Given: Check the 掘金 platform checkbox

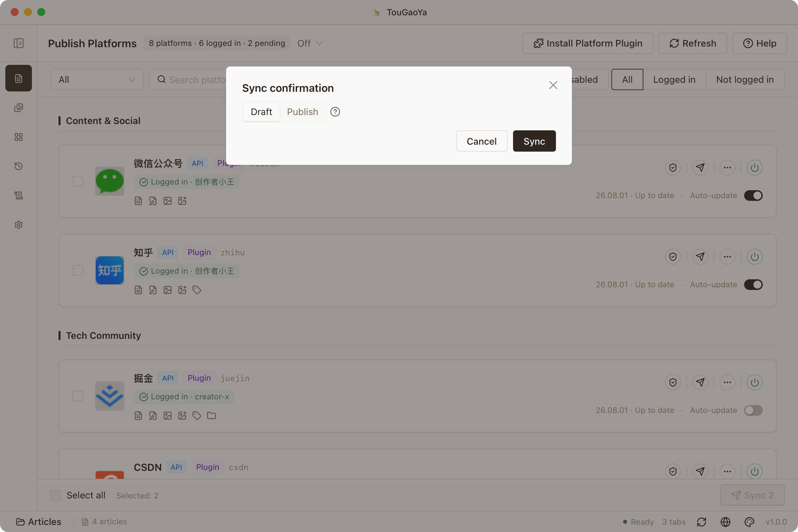Looking at the screenshot, I should point(78,396).
